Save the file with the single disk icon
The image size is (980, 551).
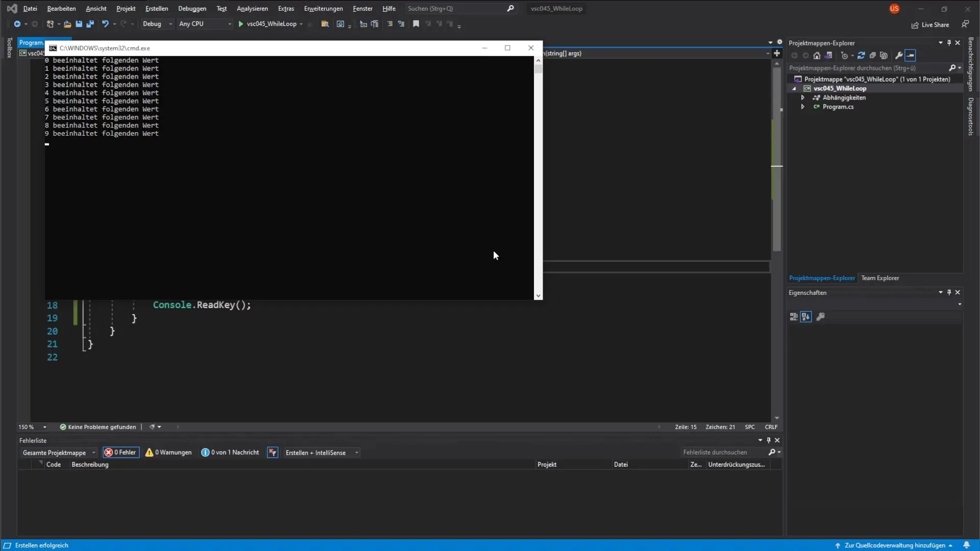pyautogui.click(x=79, y=24)
